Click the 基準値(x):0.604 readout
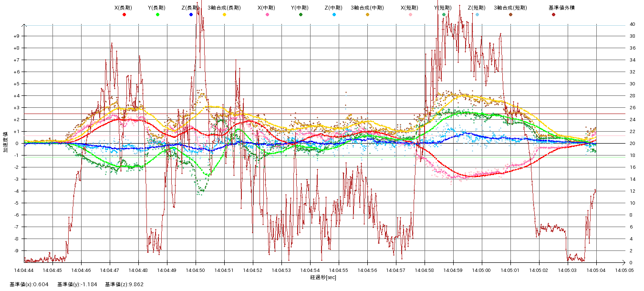This screenshot has width=644, height=291. 29,284
